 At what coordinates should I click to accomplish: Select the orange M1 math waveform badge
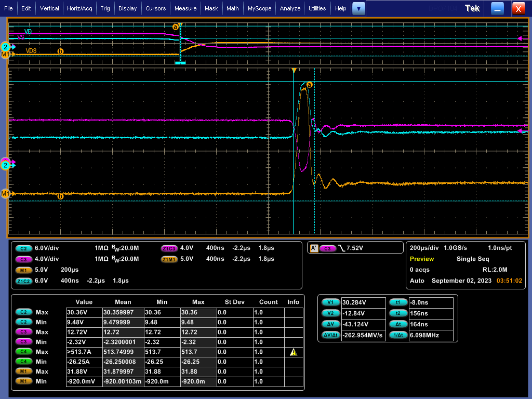pos(24,270)
